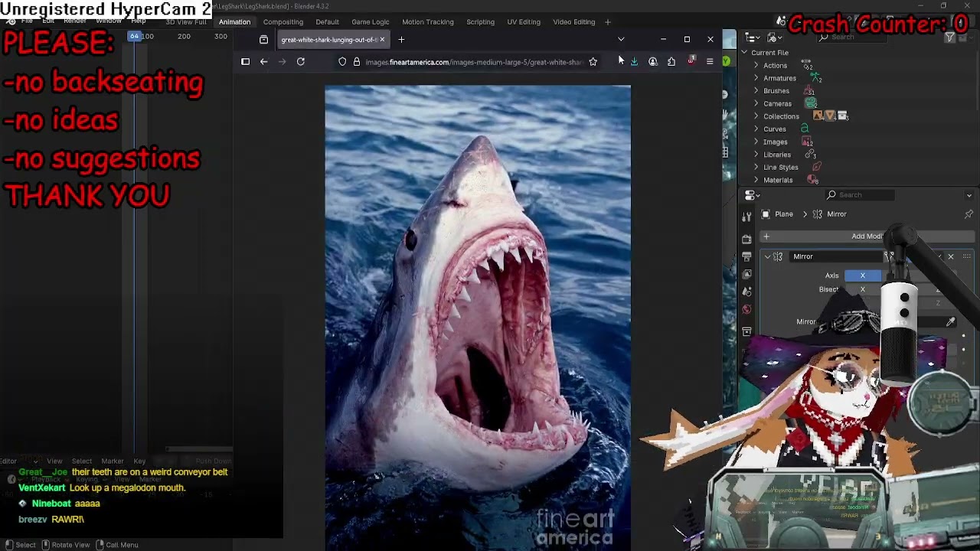
Task: Go to the Video Editing workspace
Action: (x=574, y=22)
